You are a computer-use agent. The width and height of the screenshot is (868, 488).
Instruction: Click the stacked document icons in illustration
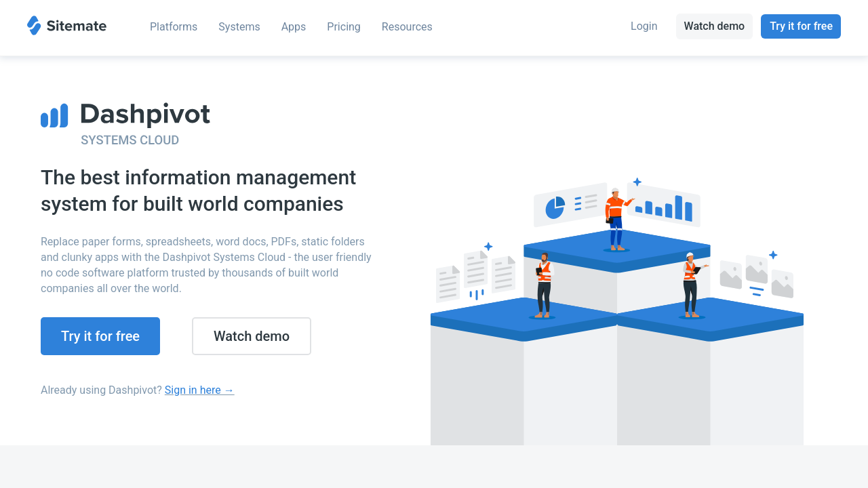tap(475, 275)
